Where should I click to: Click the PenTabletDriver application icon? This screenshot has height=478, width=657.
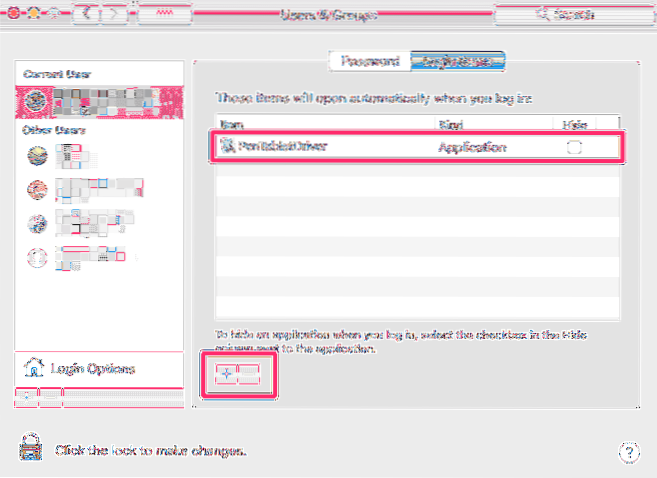pos(225,147)
